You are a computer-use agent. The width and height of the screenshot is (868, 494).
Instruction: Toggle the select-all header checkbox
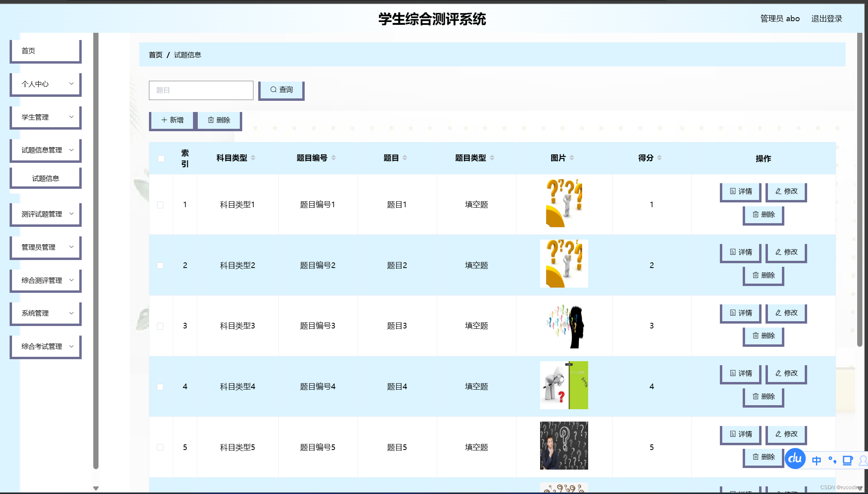click(161, 158)
